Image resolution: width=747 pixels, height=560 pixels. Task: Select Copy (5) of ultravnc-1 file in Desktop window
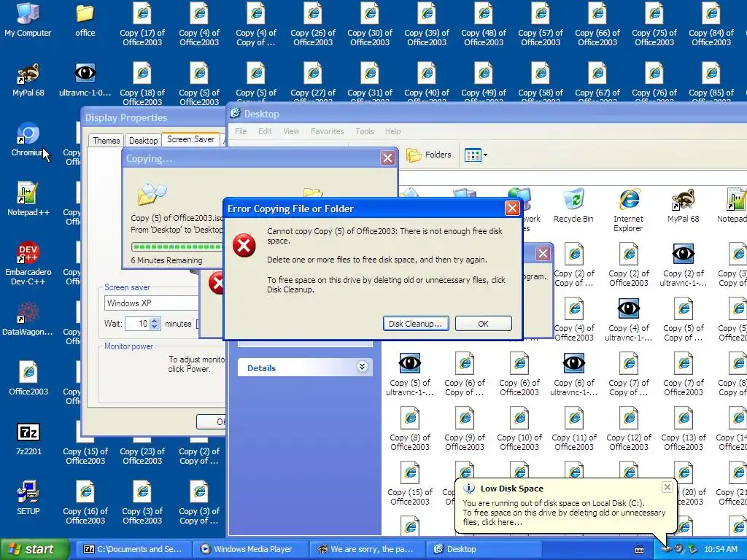410,374
